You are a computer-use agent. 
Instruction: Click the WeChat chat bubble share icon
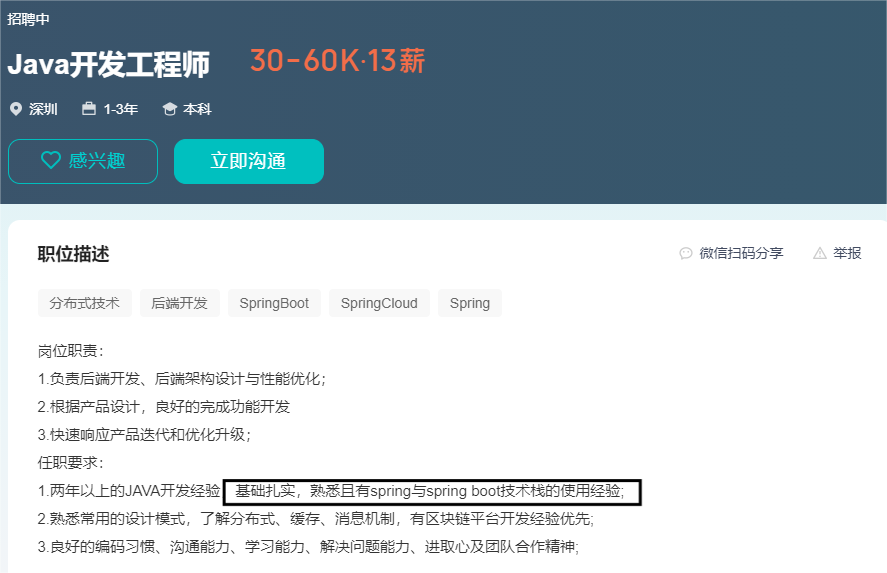coord(686,253)
